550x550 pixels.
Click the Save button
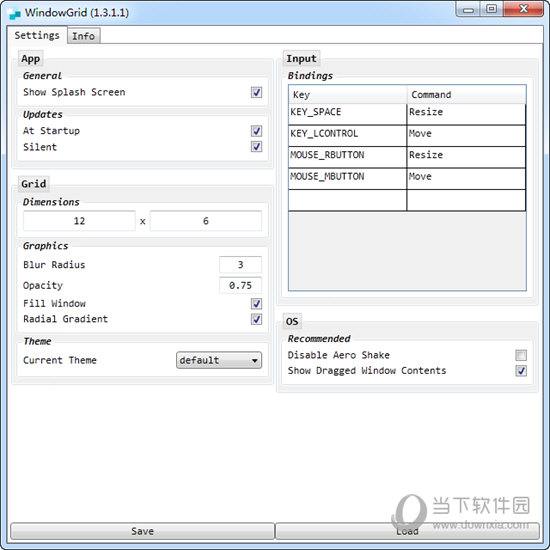142,531
